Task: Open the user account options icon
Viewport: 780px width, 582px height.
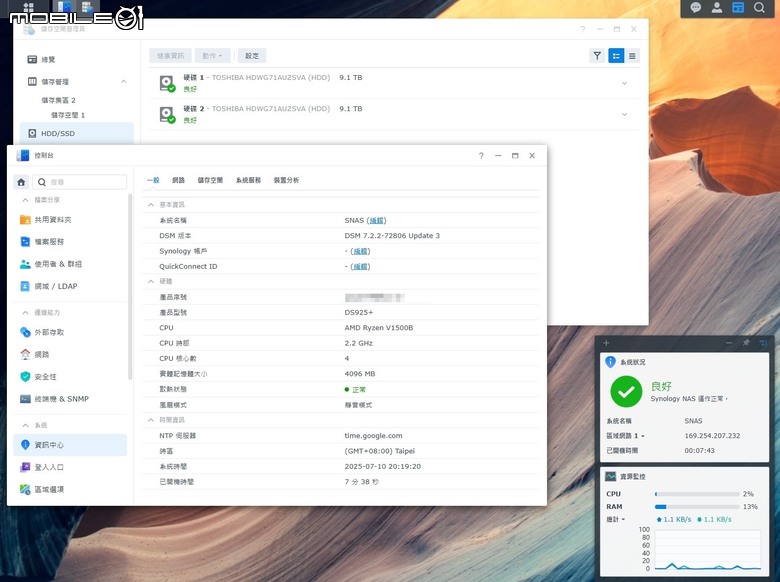Action: tap(717, 7)
